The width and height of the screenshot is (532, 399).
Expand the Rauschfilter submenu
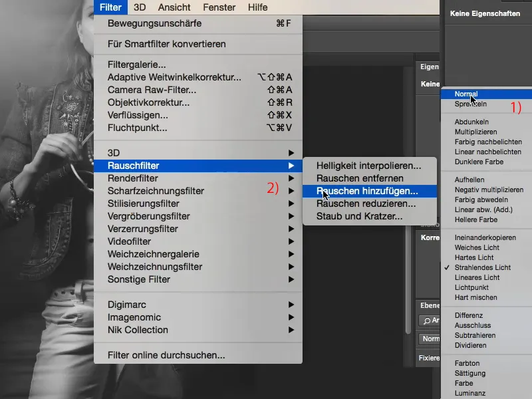click(198, 166)
